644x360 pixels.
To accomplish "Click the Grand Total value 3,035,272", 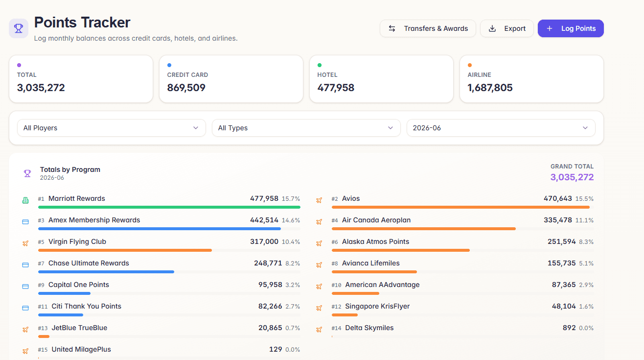I will [572, 177].
